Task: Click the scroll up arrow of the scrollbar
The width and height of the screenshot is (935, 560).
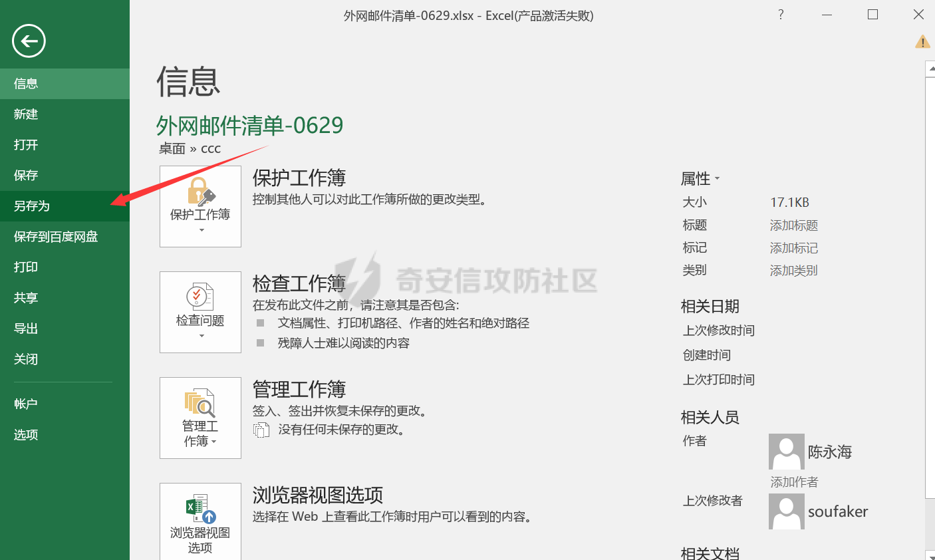Action: point(930,69)
